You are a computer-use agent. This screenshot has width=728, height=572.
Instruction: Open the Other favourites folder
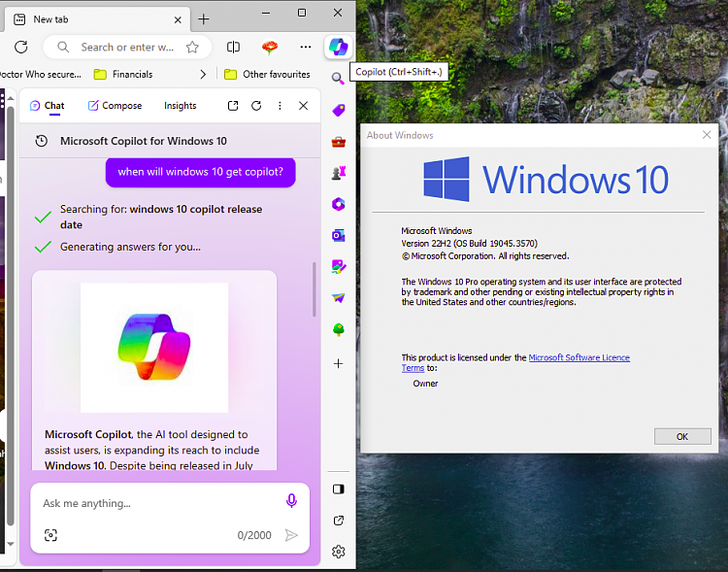267,75
